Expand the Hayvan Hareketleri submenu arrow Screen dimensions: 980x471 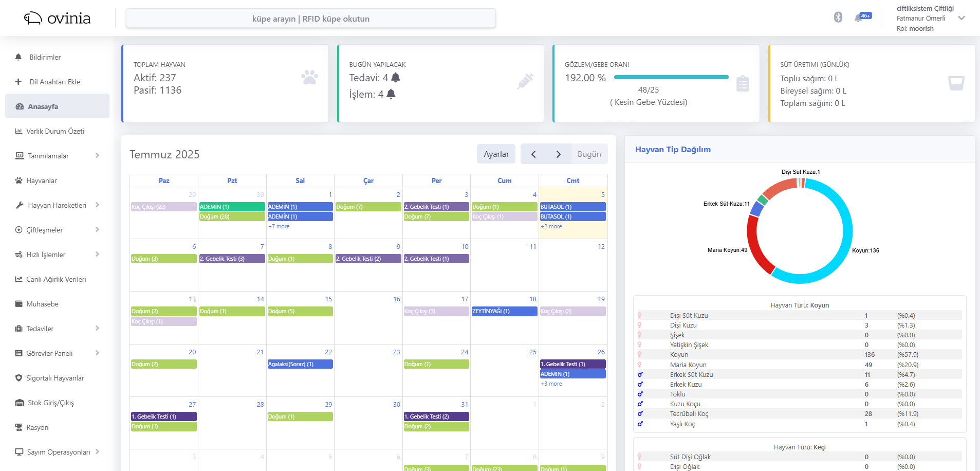[97, 205]
